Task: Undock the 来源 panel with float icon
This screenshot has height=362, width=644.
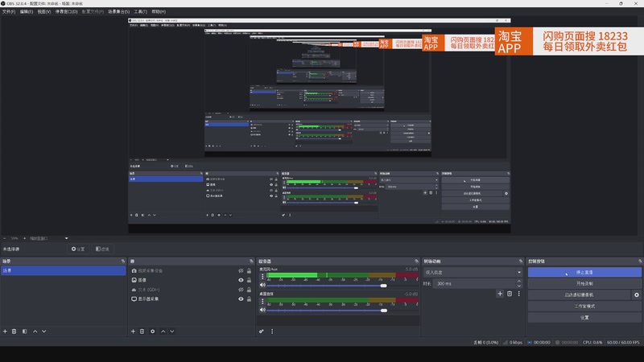Action: 251,261
